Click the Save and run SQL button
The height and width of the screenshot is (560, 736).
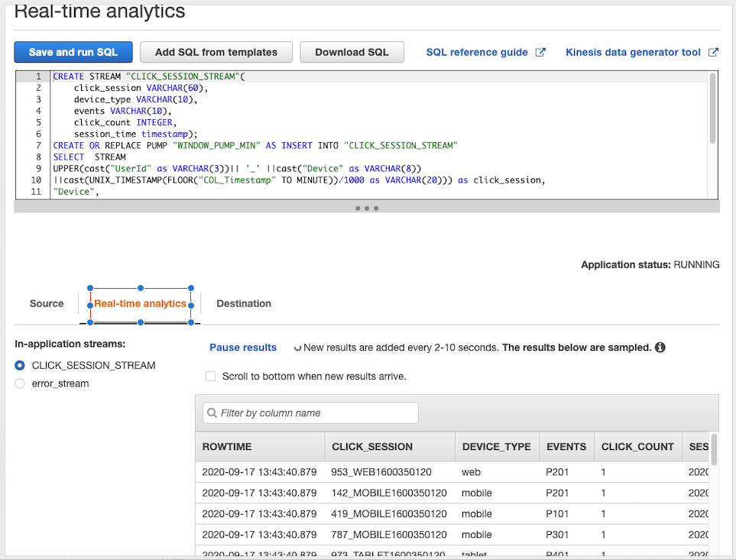pyautogui.click(x=73, y=52)
